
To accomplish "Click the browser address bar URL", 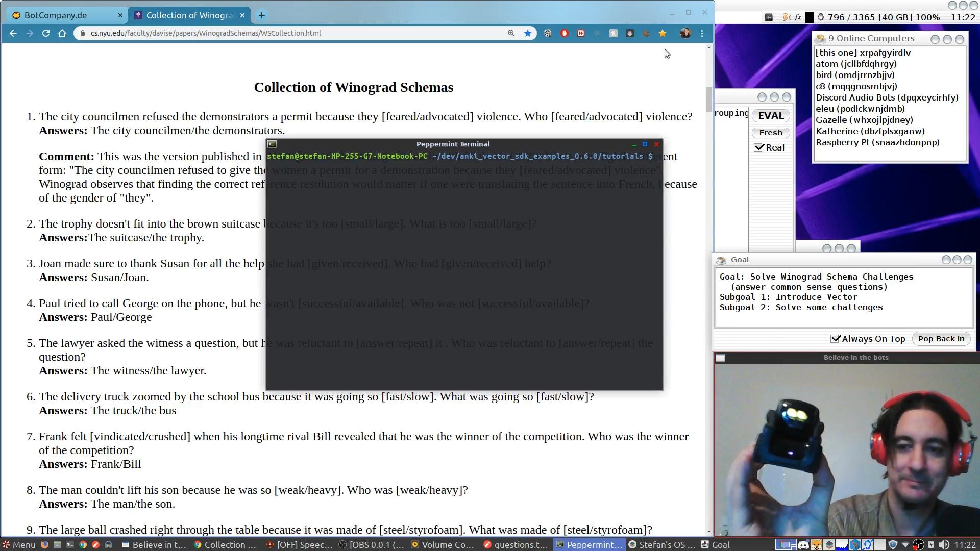I will tap(206, 33).
